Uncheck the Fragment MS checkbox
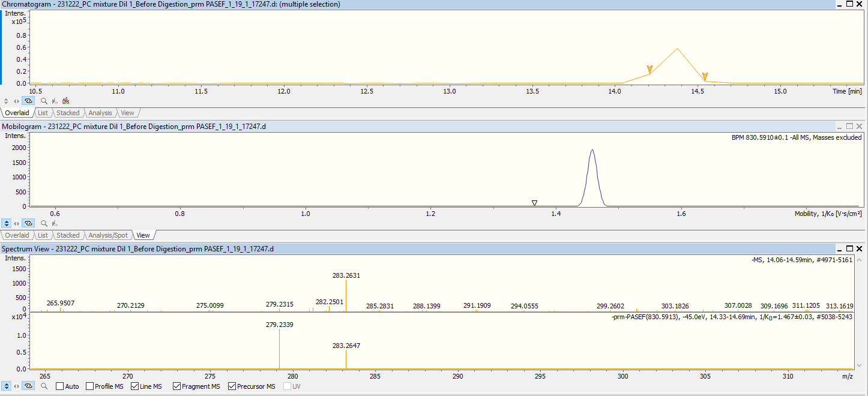This screenshot has width=868, height=396. [176, 386]
